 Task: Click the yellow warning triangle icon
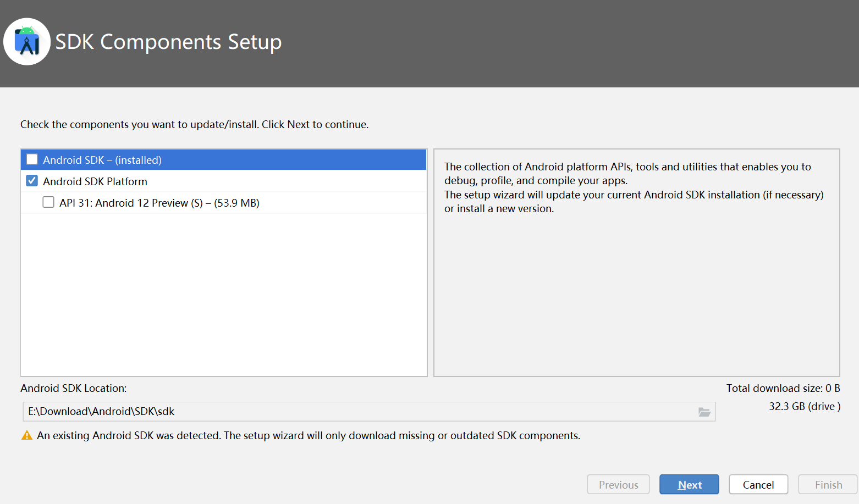point(26,435)
